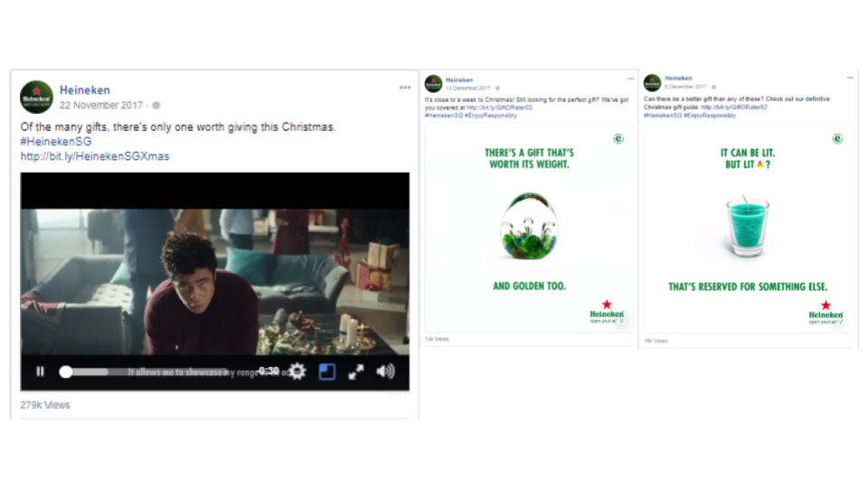Click the 0:30 video time display
The width and height of the screenshot is (868, 488).
[269, 371]
